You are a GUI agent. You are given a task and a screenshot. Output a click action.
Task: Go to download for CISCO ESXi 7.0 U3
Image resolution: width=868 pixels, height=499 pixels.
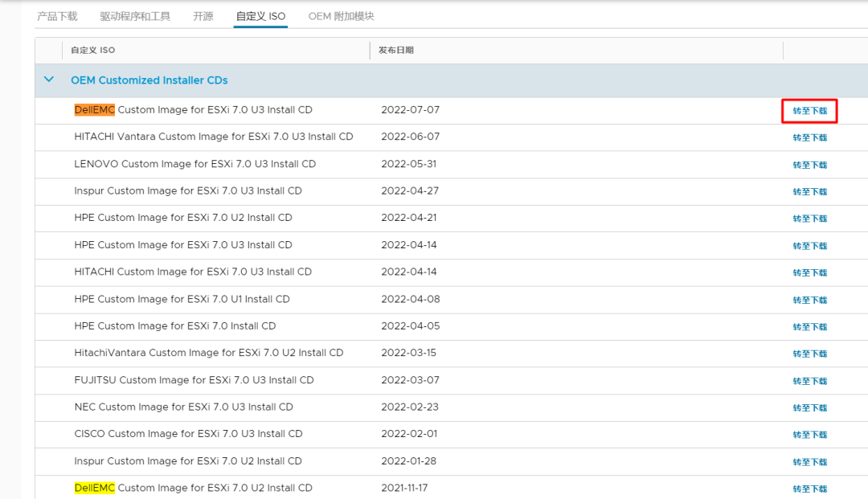point(809,435)
